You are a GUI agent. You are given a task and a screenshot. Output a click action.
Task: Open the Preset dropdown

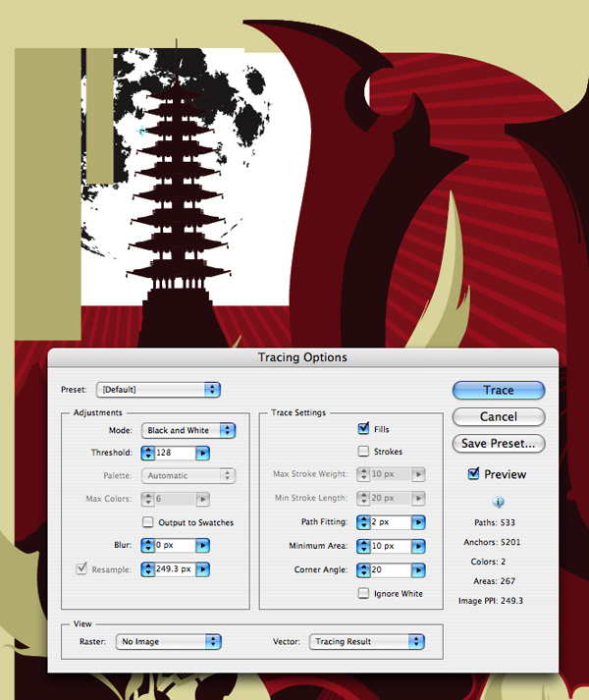[x=158, y=390]
